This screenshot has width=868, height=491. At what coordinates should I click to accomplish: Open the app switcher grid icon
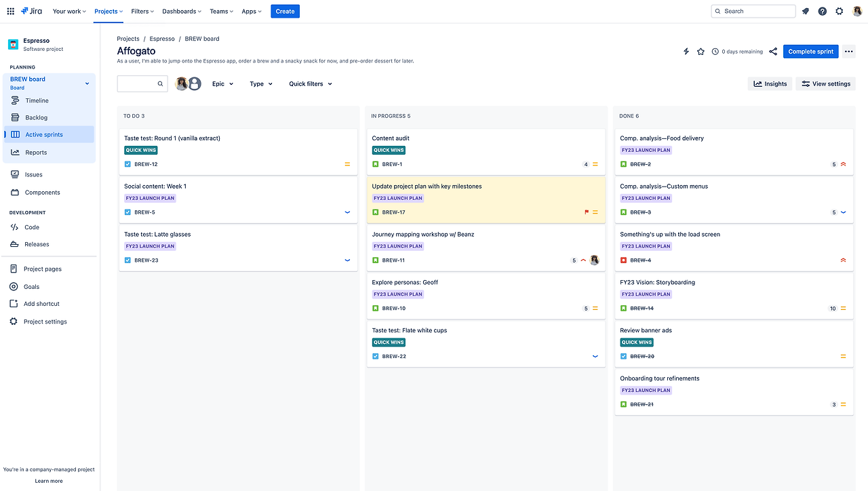[x=10, y=11]
